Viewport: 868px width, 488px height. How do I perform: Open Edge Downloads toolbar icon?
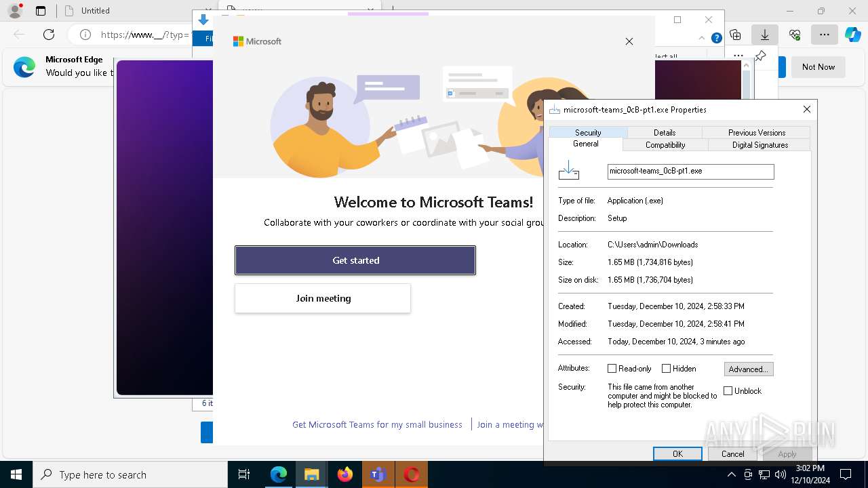[x=764, y=35]
